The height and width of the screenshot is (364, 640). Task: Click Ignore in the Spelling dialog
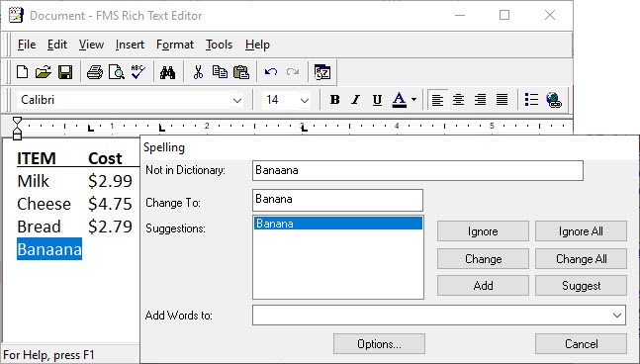tap(483, 231)
